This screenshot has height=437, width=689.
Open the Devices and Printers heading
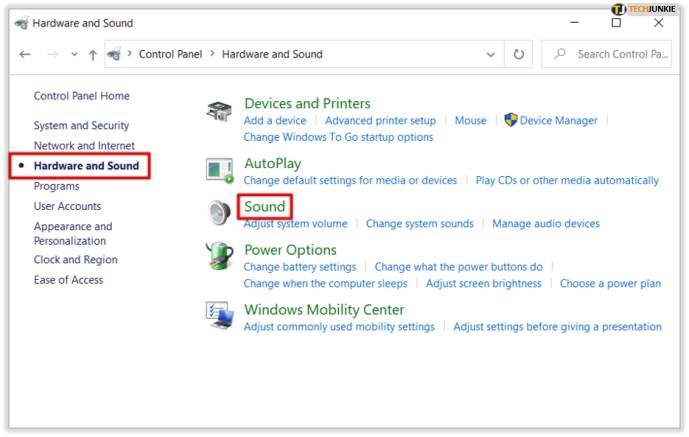pos(307,103)
